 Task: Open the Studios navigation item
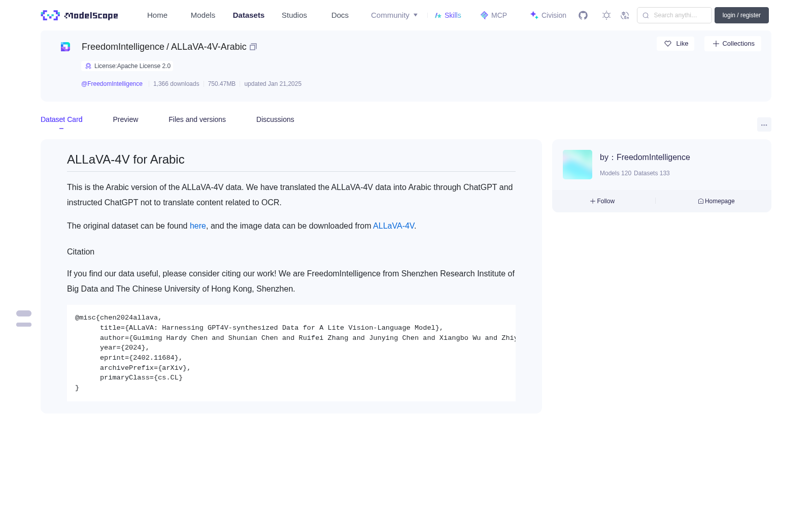294,15
